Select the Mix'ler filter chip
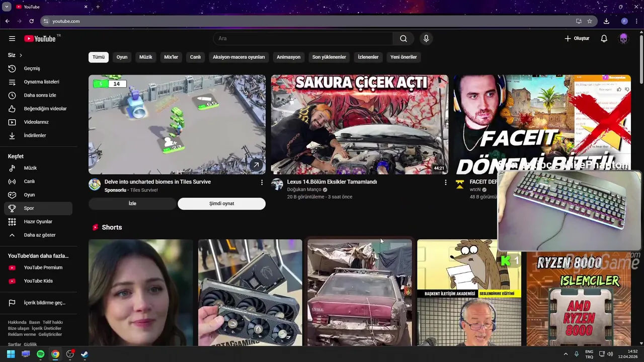The height and width of the screenshot is (362, 644). click(x=171, y=57)
